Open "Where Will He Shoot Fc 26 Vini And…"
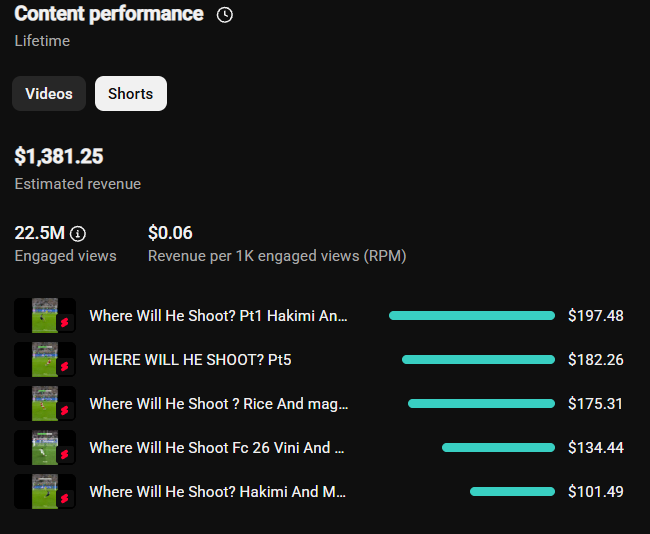This screenshot has width=650, height=534. tap(217, 448)
